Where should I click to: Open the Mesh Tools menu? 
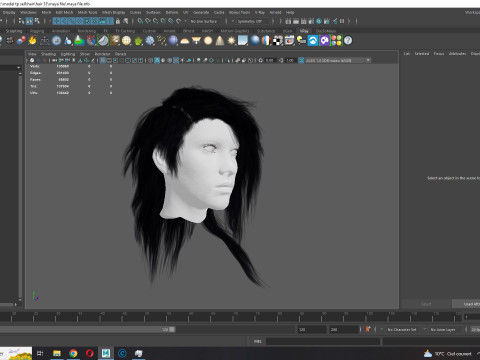click(87, 12)
